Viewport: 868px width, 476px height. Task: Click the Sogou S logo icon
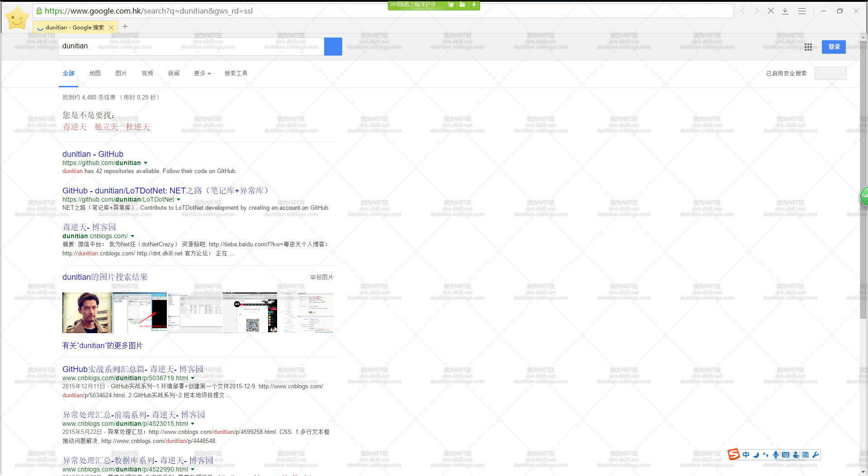(x=734, y=454)
